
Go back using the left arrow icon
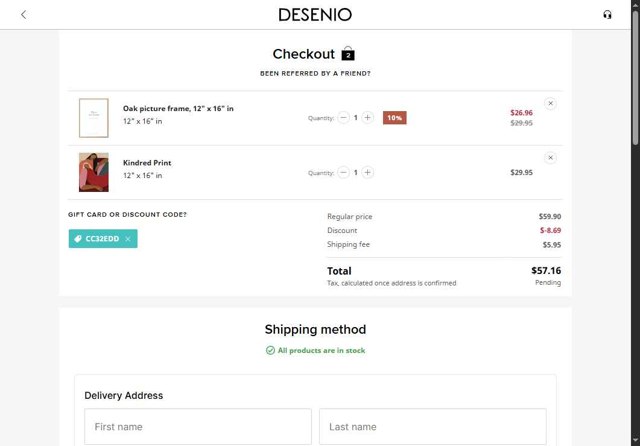tap(24, 15)
